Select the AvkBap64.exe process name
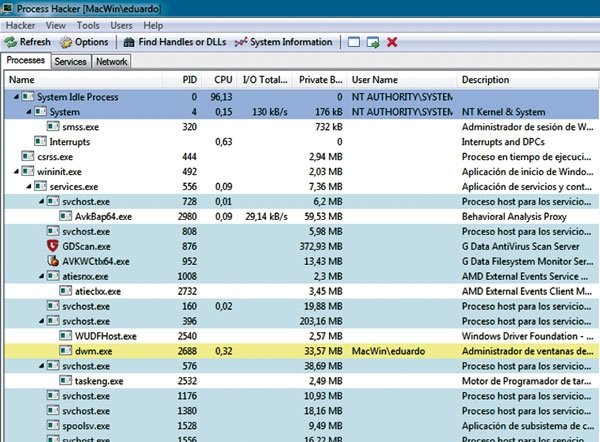Viewport: 600px width, 442px height. pyautogui.click(x=103, y=217)
